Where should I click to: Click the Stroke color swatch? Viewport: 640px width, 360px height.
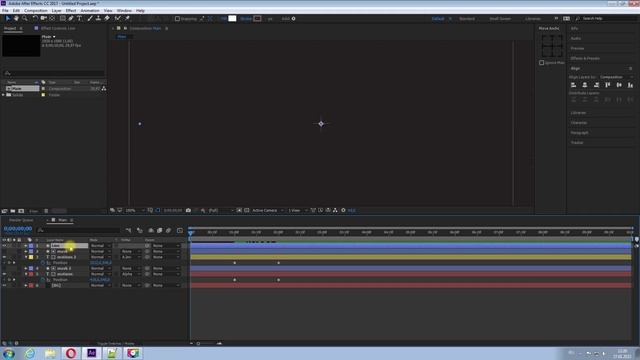[x=258, y=18]
